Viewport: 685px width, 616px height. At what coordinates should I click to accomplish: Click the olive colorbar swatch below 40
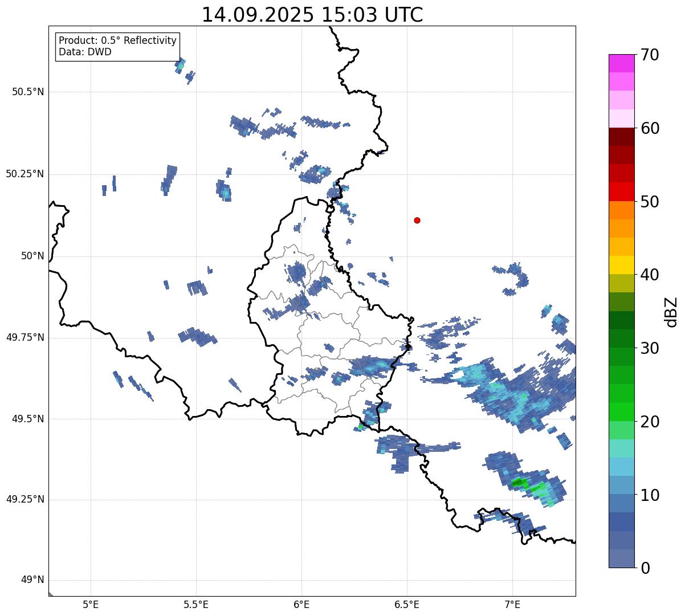coord(621,283)
